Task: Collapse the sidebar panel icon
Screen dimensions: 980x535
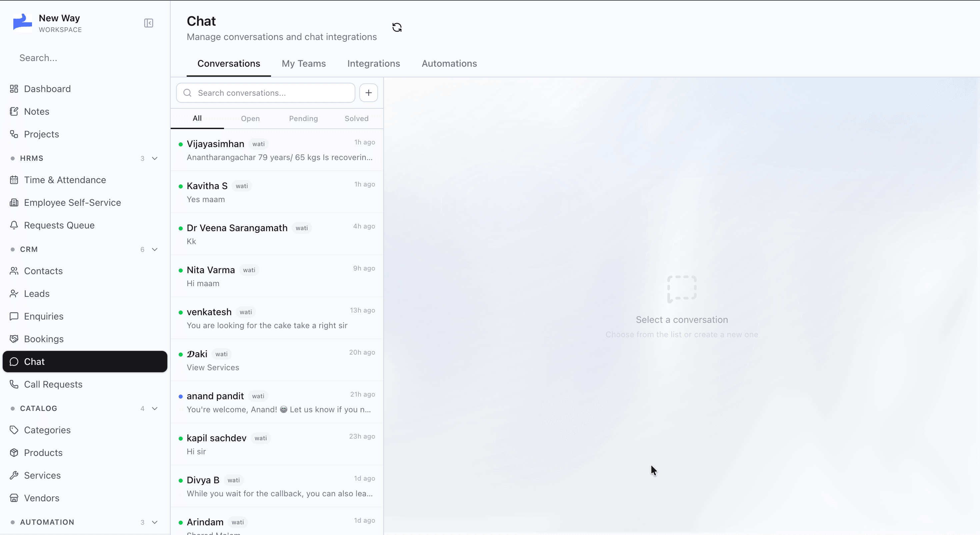Action: [148, 23]
